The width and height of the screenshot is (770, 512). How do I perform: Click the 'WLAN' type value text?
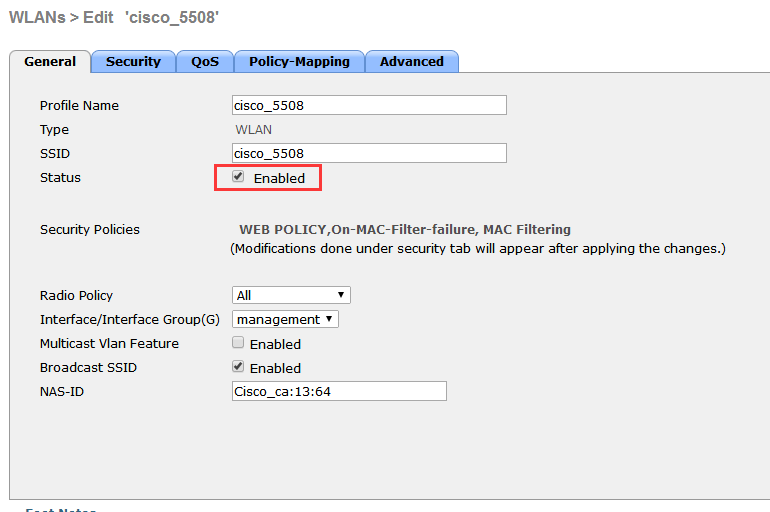click(x=253, y=130)
